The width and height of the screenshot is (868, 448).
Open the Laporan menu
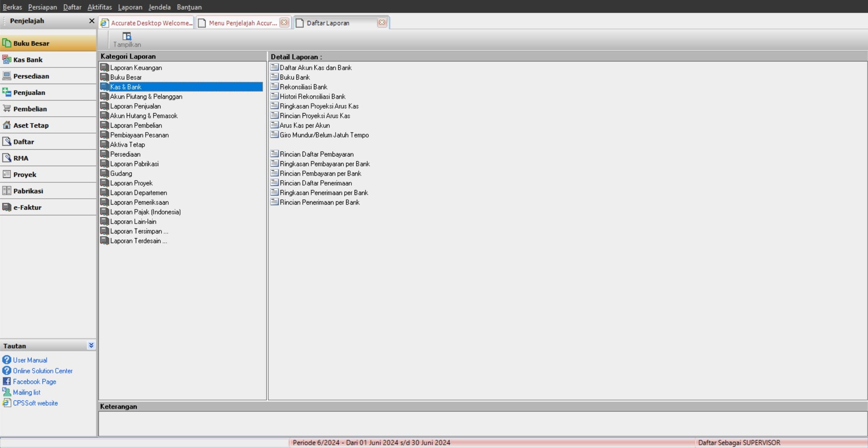click(x=130, y=7)
